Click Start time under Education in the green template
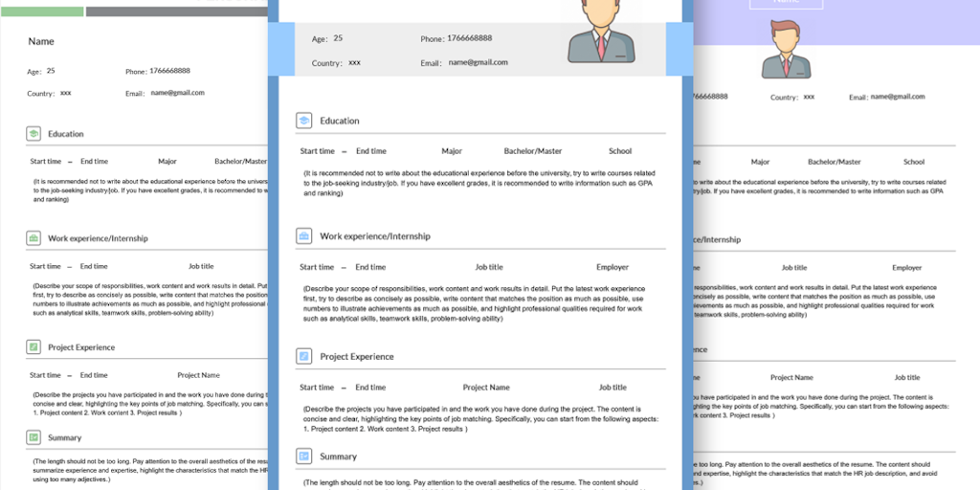Image resolution: width=980 pixels, height=490 pixels. [x=46, y=161]
